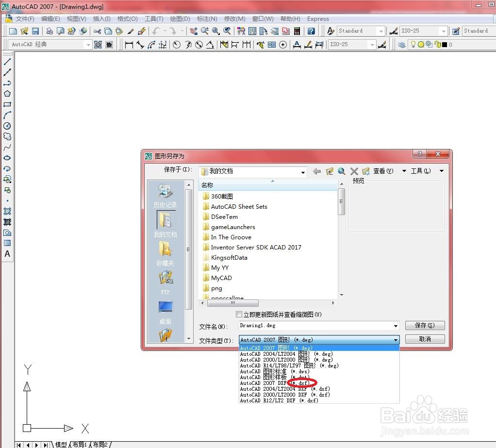496x448 pixels.
Task: Open 历史记录 in the places sidebar
Action: click(x=165, y=196)
